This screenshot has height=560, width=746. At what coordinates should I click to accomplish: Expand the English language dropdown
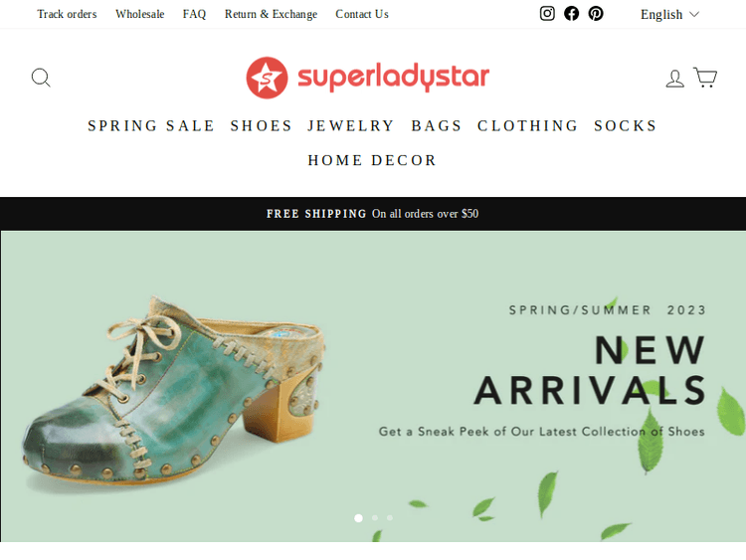tap(669, 14)
